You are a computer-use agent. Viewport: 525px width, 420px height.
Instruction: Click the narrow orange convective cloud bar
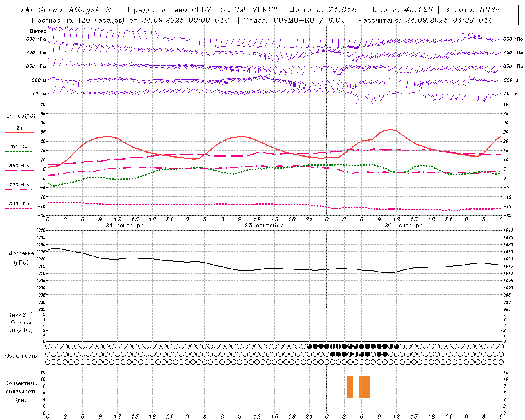tap(350, 387)
